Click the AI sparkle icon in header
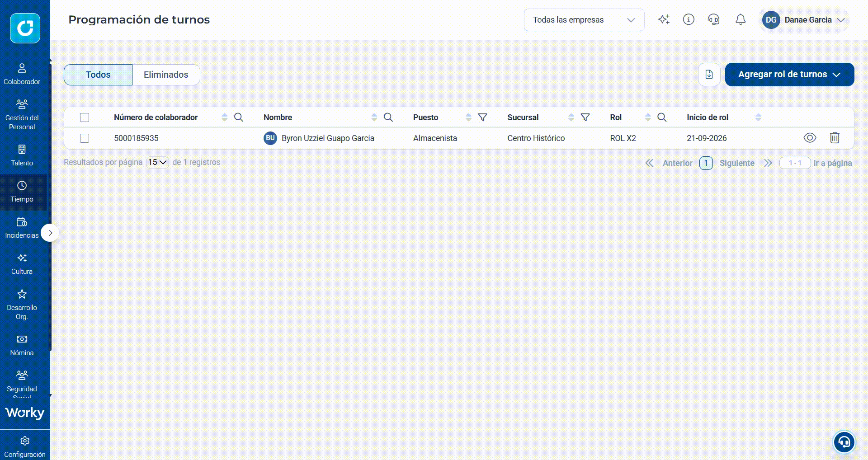868x460 pixels. (664, 19)
